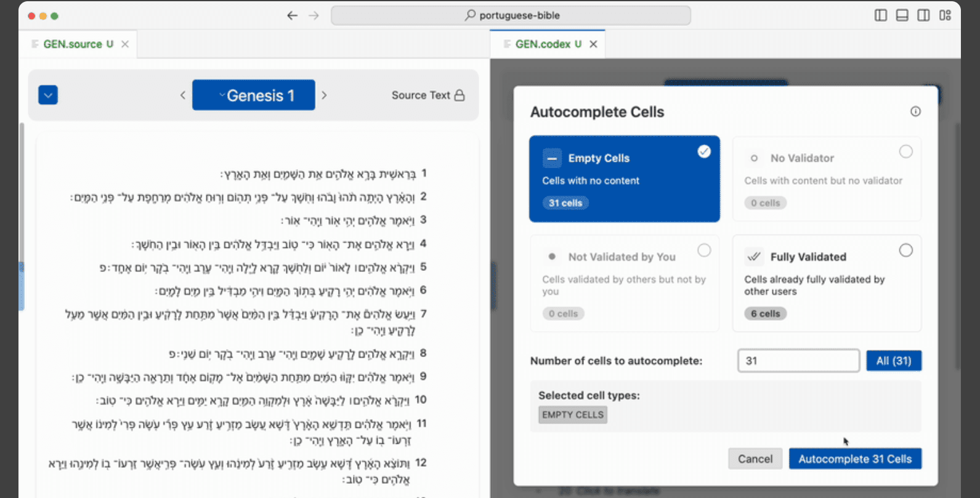Screen dimensions: 980x498
Task: Deselect the Empty Cells checkmark
Action: coord(704,151)
